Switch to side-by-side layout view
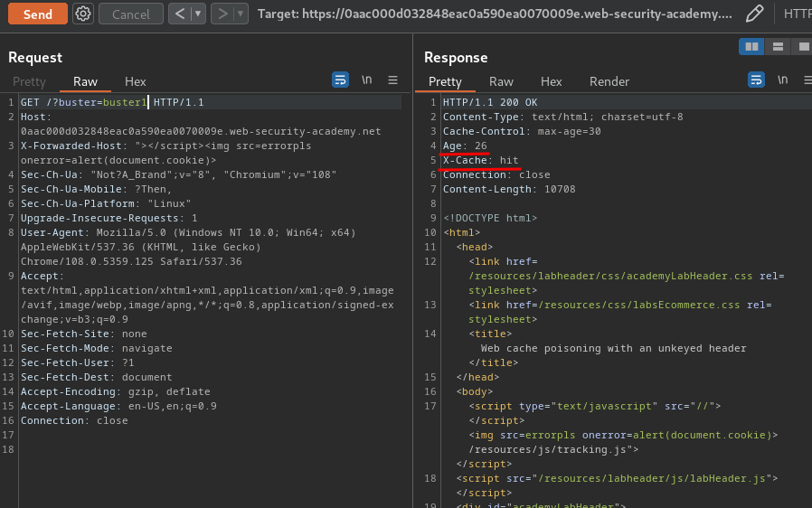The width and height of the screenshot is (812, 508). pyautogui.click(x=751, y=47)
